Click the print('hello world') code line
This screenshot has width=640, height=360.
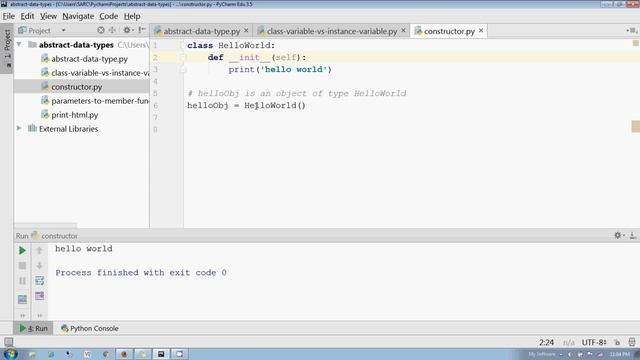click(x=280, y=69)
